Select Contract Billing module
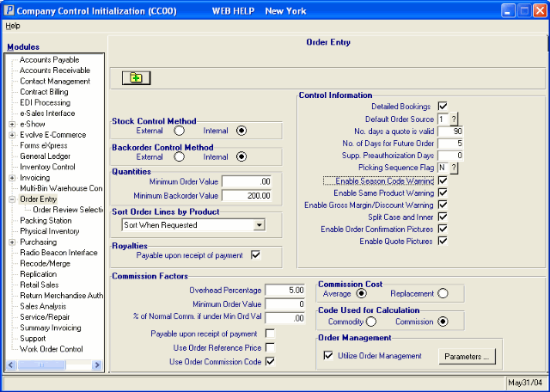The width and height of the screenshot is (550, 392). [x=44, y=92]
